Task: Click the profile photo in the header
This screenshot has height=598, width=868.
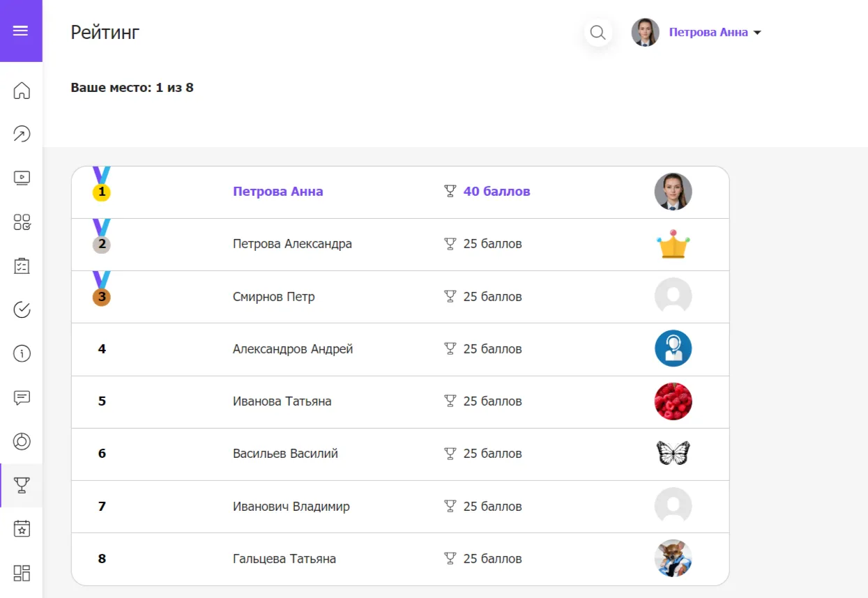Action: [645, 32]
